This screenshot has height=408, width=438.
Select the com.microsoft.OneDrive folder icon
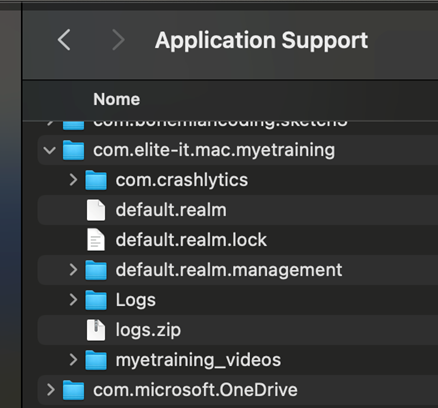click(73, 390)
